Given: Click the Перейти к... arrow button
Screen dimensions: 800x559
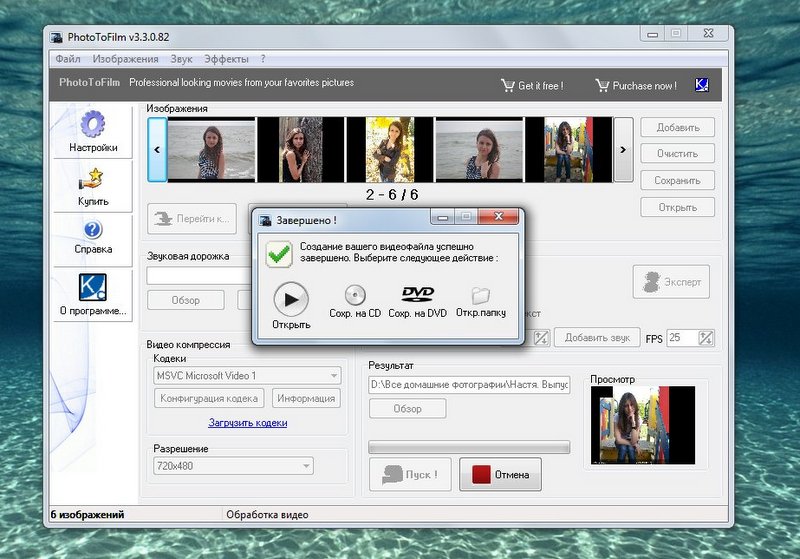Looking at the screenshot, I should point(192,219).
